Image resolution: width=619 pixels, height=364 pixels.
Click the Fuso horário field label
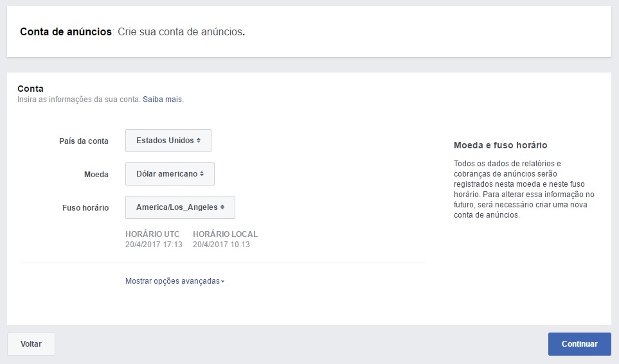point(85,207)
